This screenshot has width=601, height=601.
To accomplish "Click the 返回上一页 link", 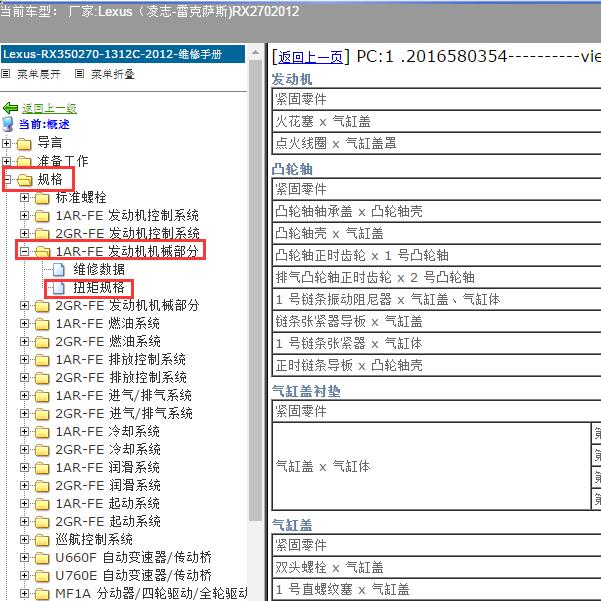I will (x=310, y=57).
